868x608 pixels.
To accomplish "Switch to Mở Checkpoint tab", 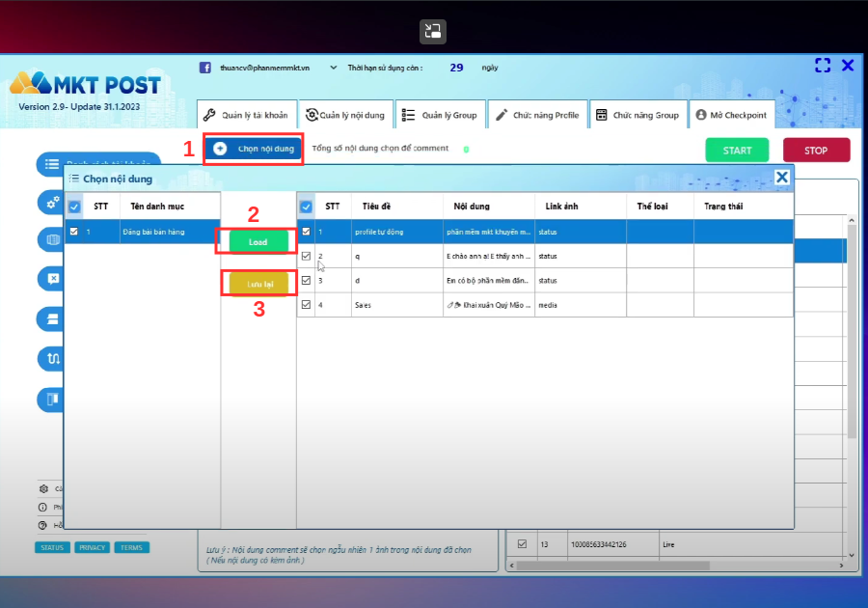I will pyautogui.click(x=732, y=115).
